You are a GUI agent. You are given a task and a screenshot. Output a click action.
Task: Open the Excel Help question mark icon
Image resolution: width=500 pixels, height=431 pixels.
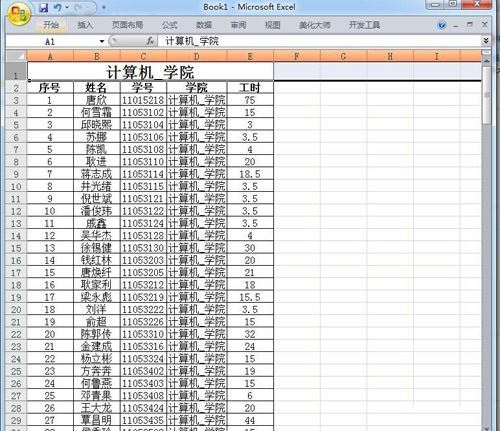click(x=442, y=25)
